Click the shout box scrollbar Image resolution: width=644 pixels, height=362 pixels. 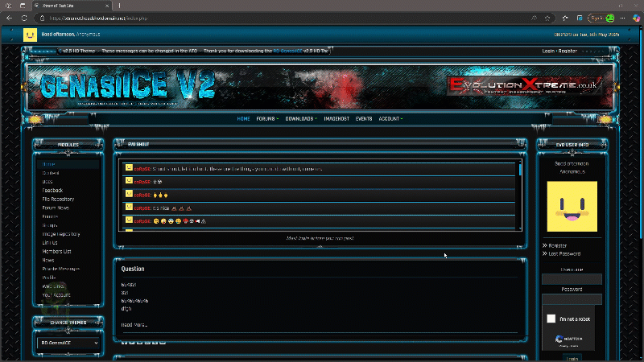pos(520,170)
